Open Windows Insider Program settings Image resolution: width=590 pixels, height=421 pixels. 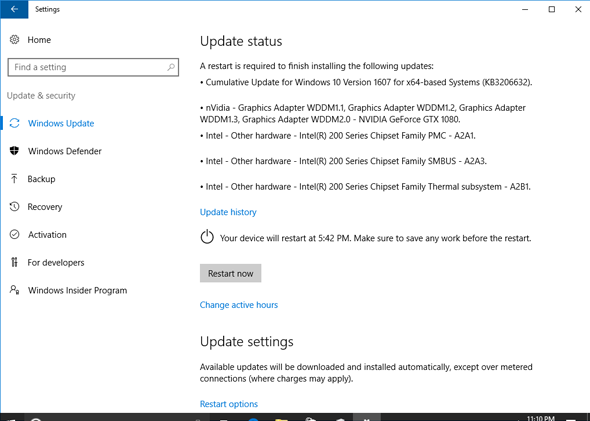click(x=78, y=290)
